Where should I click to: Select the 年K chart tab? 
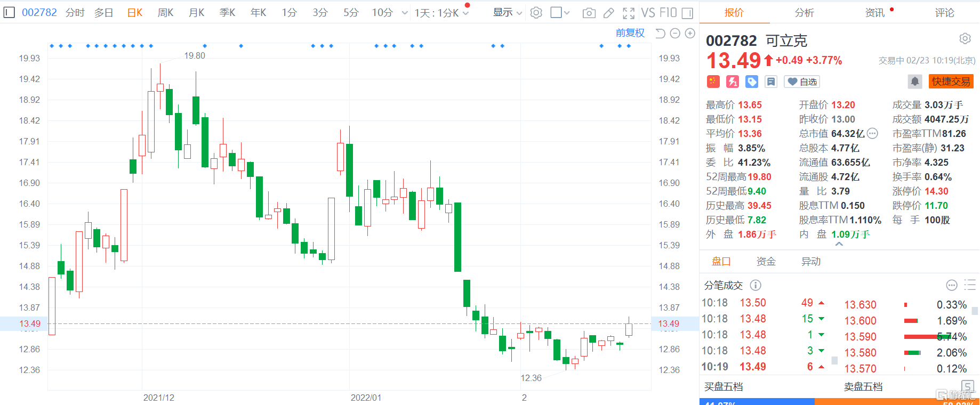click(x=259, y=13)
